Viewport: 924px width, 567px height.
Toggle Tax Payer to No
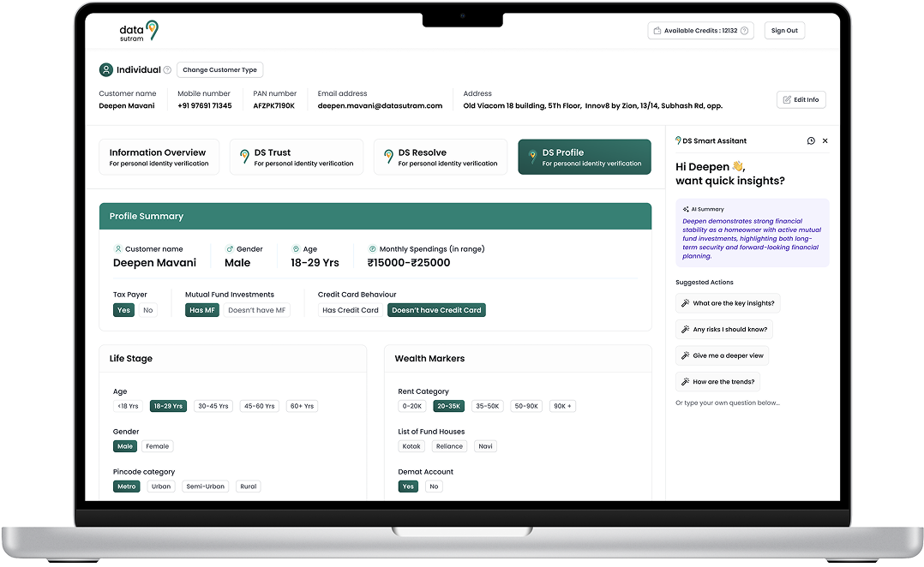coord(148,310)
